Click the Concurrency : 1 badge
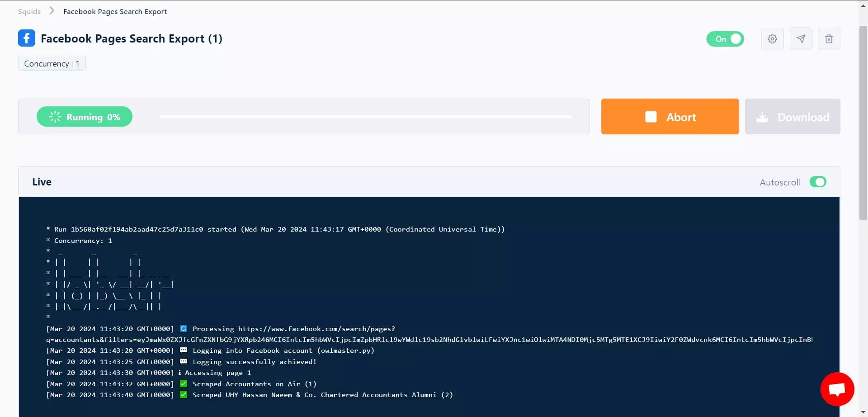The height and width of the screenshot is (417, 868). pyautogui.click(x=51, y=63)
